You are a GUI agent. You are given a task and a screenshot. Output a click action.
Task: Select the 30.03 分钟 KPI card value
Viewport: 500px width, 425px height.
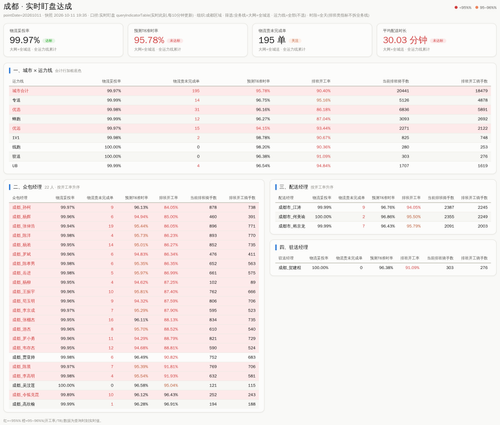pos(405,40)
